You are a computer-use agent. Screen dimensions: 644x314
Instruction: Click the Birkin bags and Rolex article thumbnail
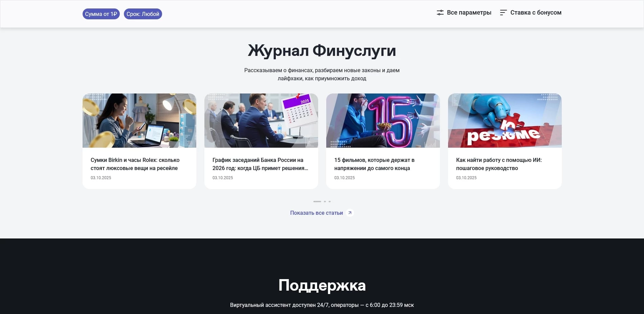[x=139, y=121]
